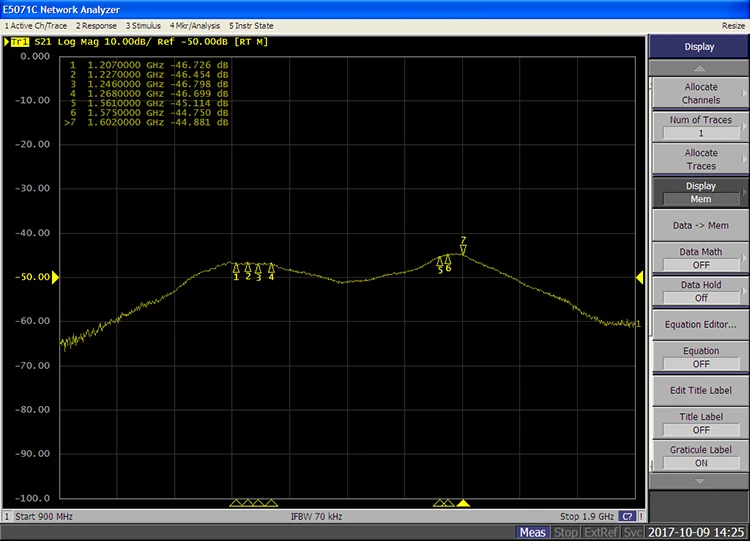The image size is (750, 541).
Task: Toggle the Equation OFF softkey
Action: click(x=700, y=357)
